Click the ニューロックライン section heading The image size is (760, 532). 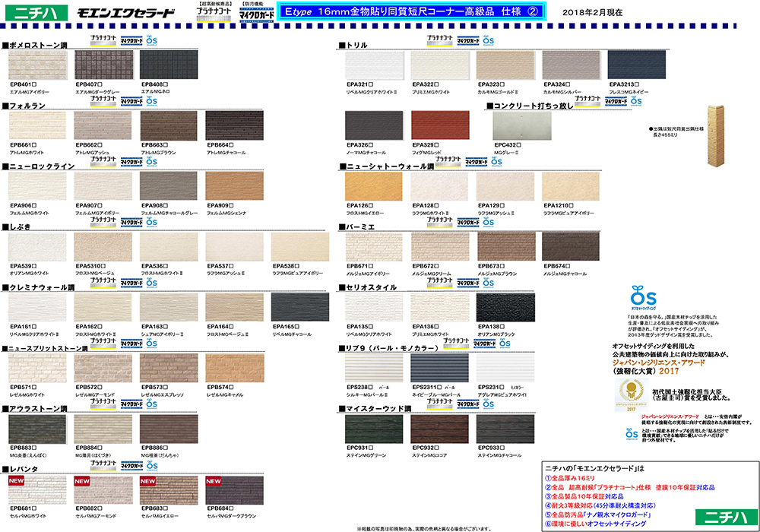(x=39, y=166)
